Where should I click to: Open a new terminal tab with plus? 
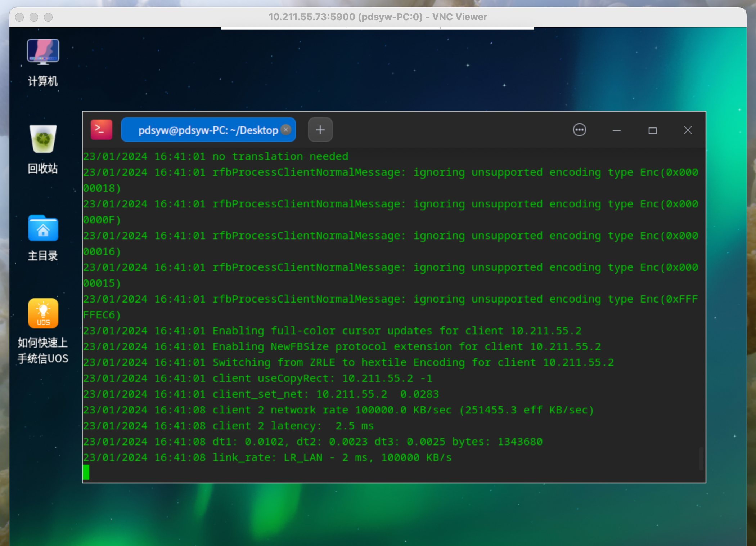pyautogui.click(x=320, y=130)
